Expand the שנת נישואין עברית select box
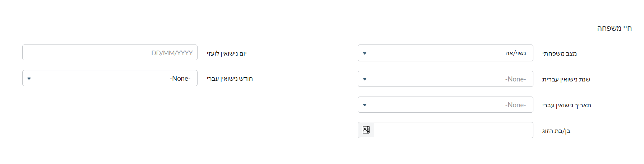Screen dimensions: 644x164 (x=445, y=79)
